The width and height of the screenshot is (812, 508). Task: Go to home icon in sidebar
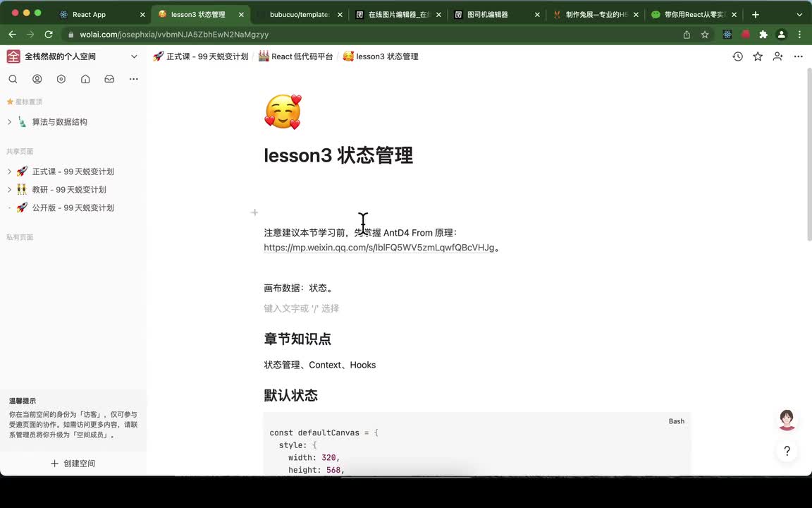[x=85, y=79]
